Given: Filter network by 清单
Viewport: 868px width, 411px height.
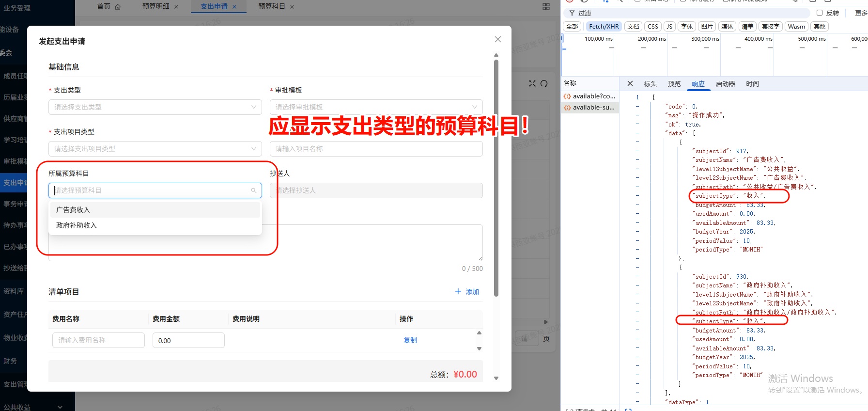Looking at the screenshot, I should [x=747, y=27].
